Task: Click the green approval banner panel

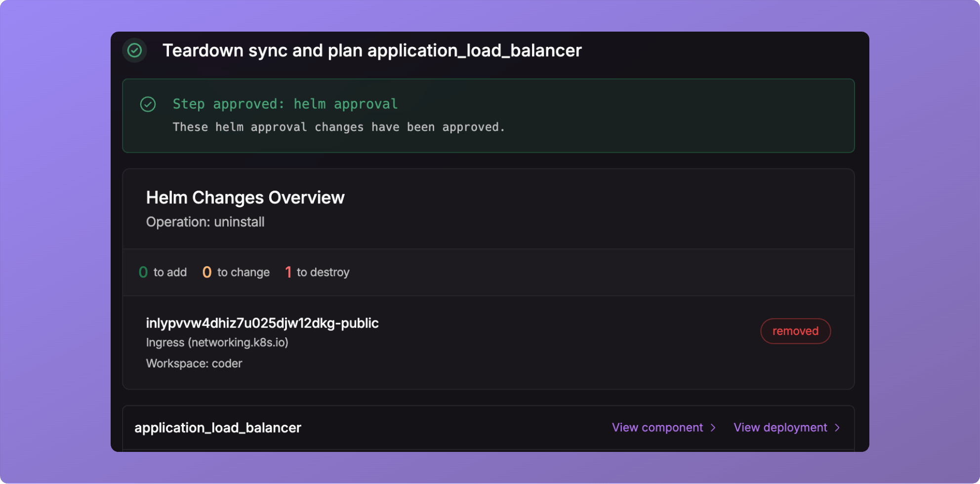Action: coord(488,116)
